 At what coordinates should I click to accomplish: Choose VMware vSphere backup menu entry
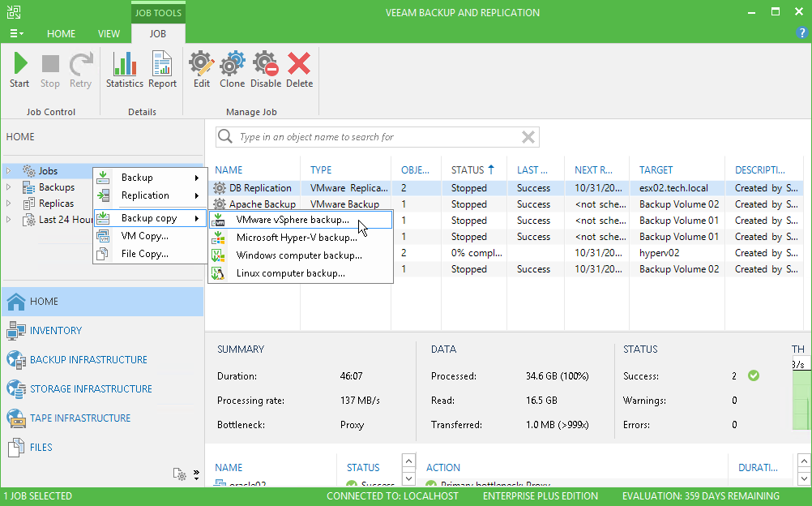coord(292,220)
